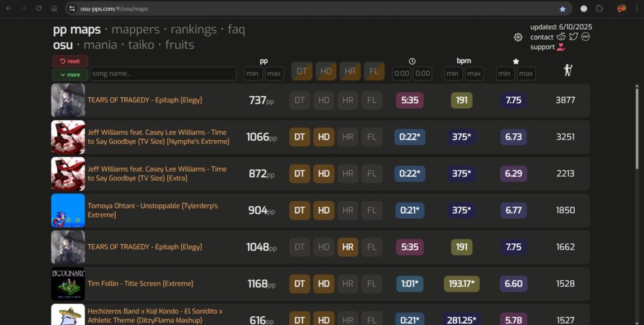Open Tomoya Ohtani Unstoppable map link
This screenshot has width=644, height=325.
(x=153, y=210)
